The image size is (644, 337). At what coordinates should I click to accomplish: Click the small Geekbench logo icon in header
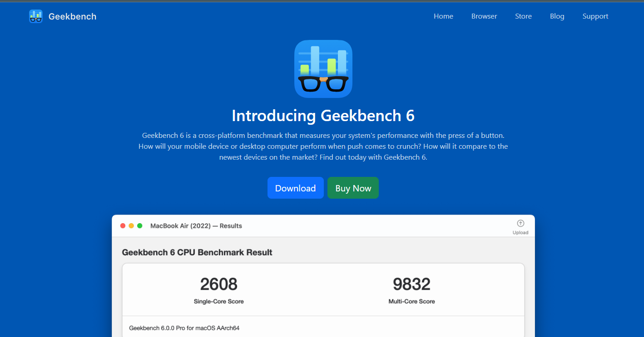click(x=35, y=16)
